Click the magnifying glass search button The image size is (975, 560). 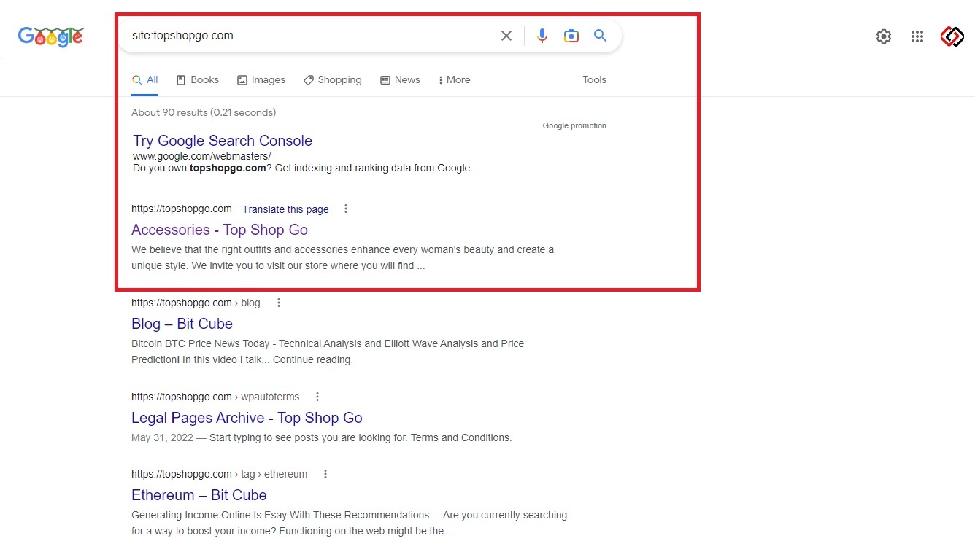600,36
